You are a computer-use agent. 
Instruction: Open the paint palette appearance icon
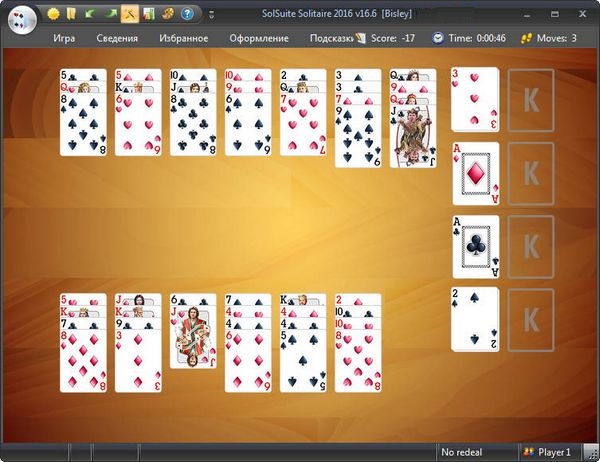pyautogui.click(x=167, y=14)
